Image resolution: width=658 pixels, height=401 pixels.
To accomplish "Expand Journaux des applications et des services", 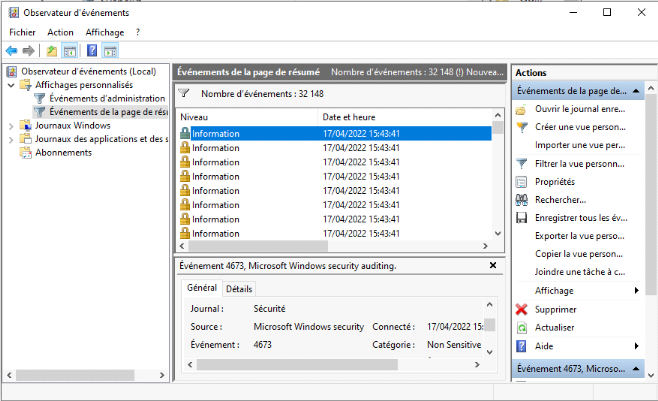I will click(x=11, y=139).
